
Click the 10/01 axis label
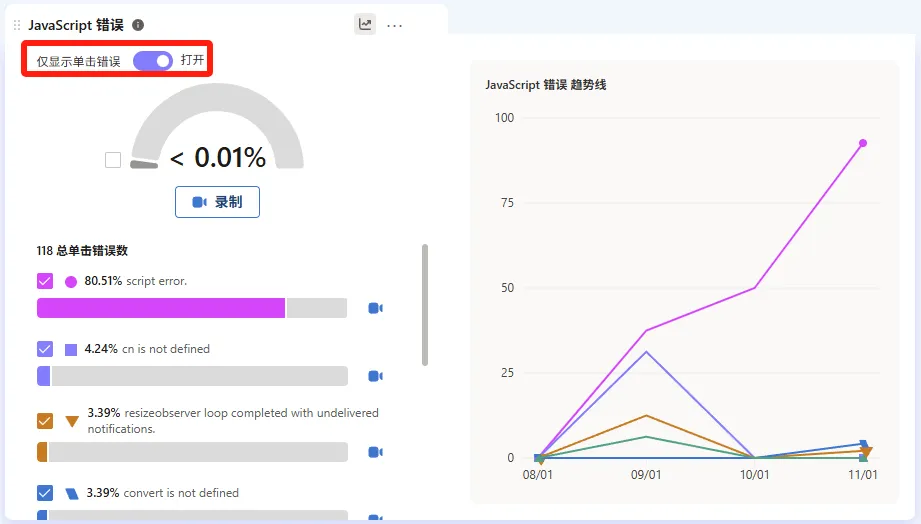[754, 475]
